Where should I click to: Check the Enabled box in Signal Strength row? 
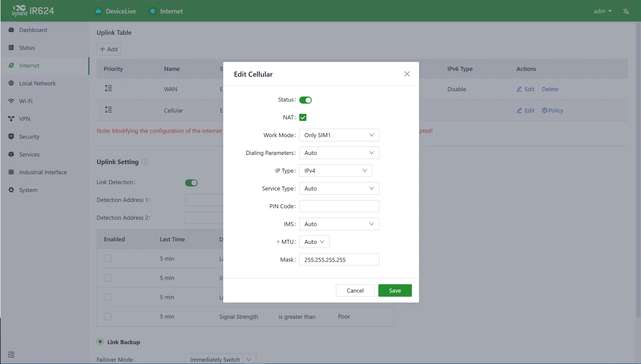click(x=108, y=316)
